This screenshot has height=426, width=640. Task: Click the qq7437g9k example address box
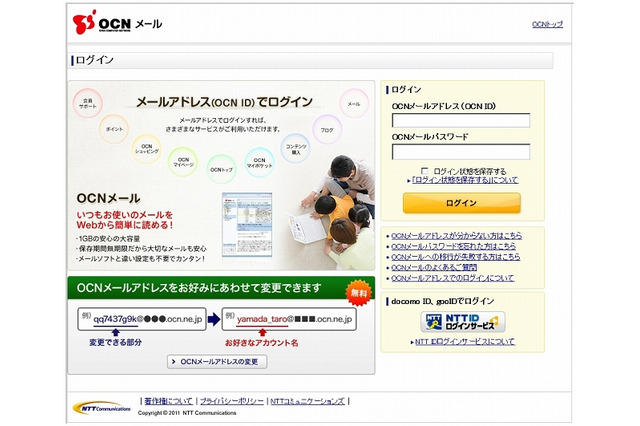click(142, 319)
